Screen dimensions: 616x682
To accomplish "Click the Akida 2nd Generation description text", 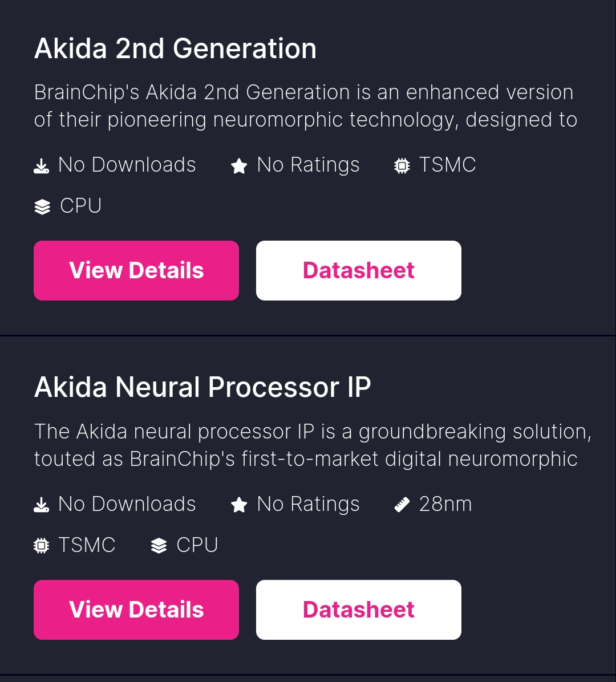I will click(x=306, y=106).
